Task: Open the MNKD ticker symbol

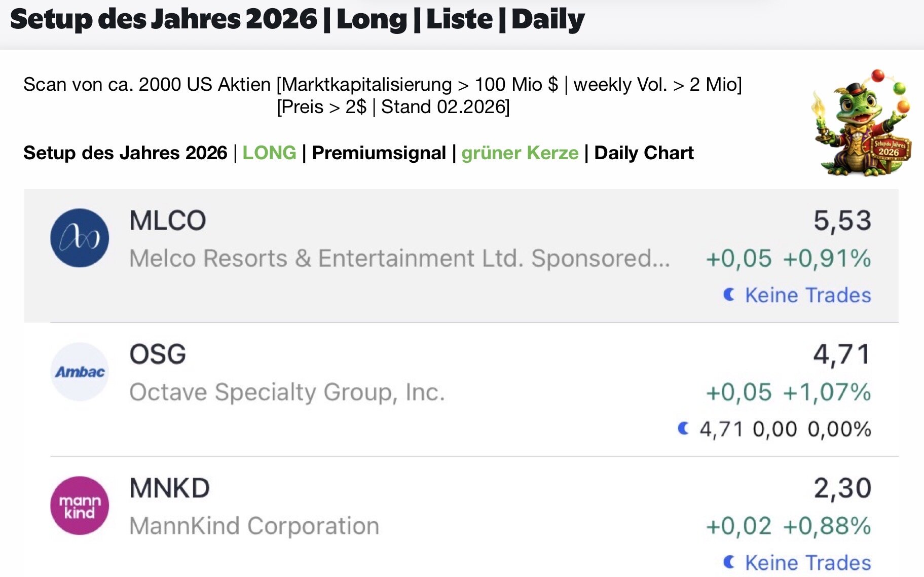Action: click(x=169, y=488)
